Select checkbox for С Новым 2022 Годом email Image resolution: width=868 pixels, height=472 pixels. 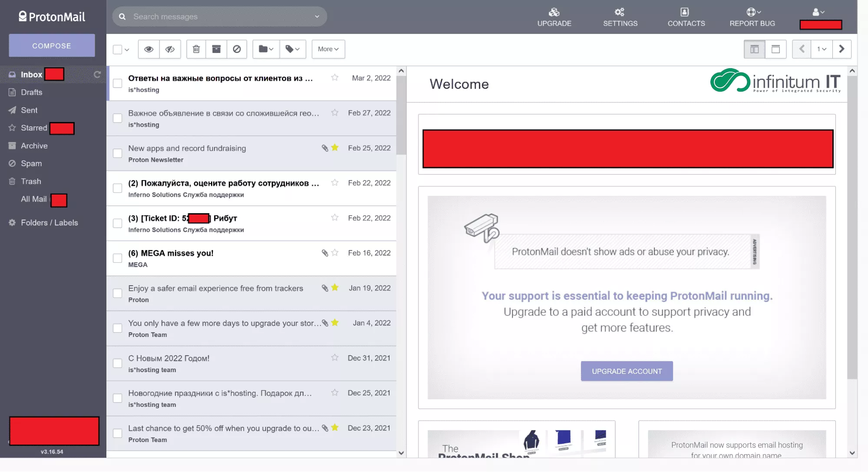(117, 363)
